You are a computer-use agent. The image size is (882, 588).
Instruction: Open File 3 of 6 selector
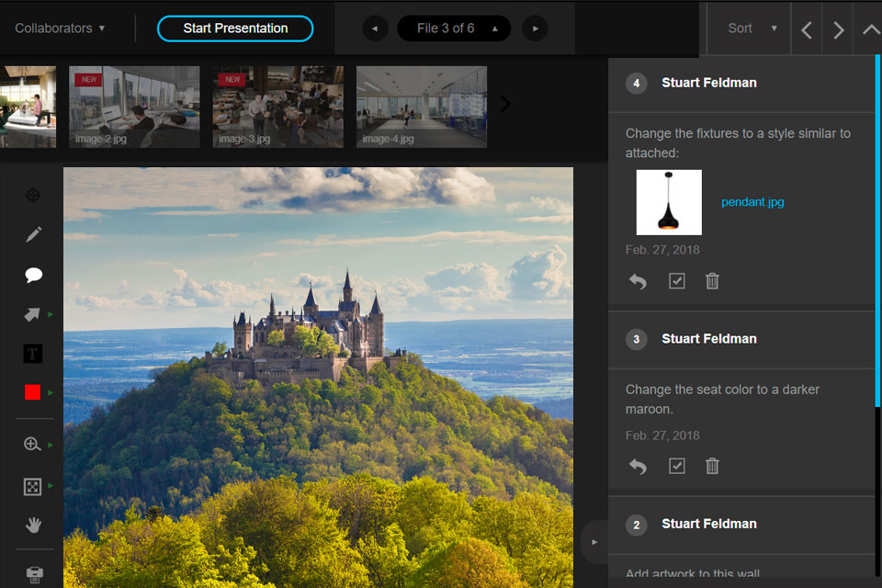tap(454, 28)
